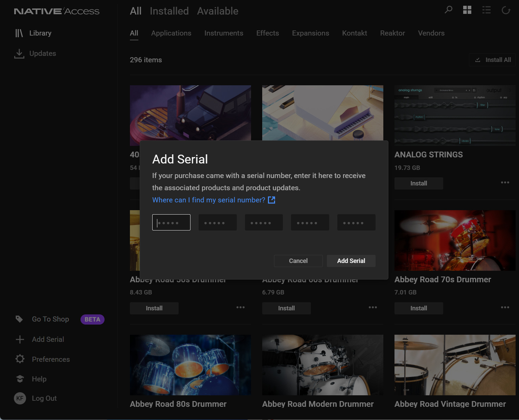Open Updates in the sidebar

(35, 53)
